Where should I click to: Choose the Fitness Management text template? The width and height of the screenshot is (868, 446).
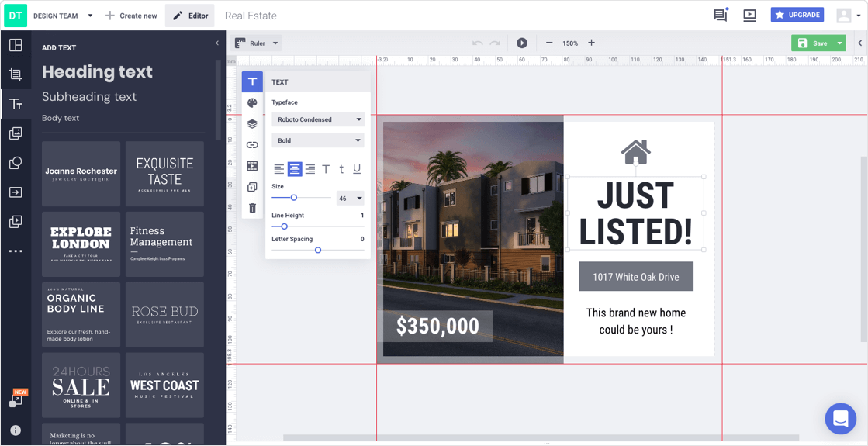coord(164,244)
